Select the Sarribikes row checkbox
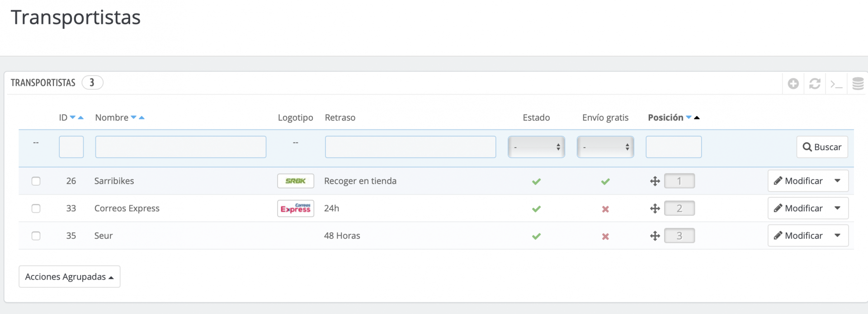 [36, 181]
